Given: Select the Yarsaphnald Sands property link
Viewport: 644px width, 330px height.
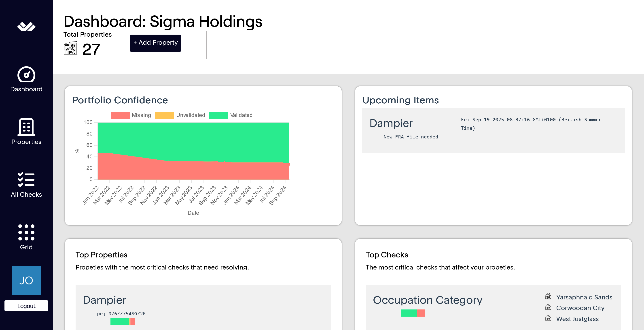Looking at the screenshot, I should [x=584, y=297].
